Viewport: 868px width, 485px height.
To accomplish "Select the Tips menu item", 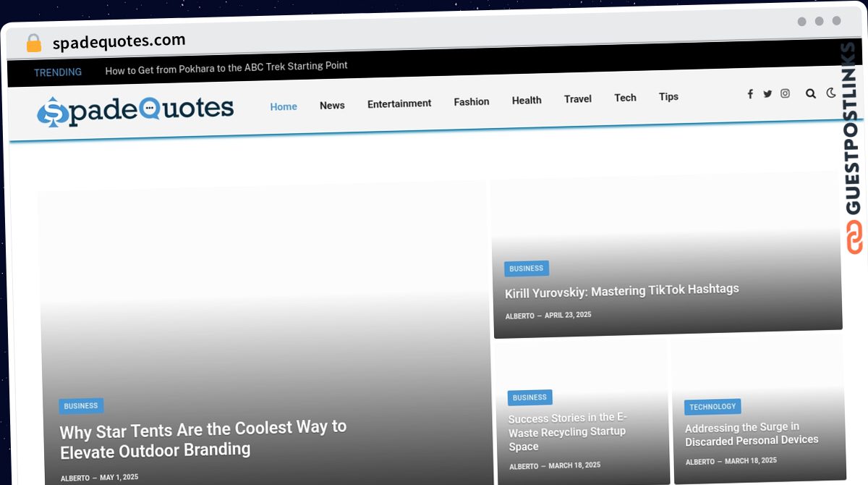I will 668,97.
